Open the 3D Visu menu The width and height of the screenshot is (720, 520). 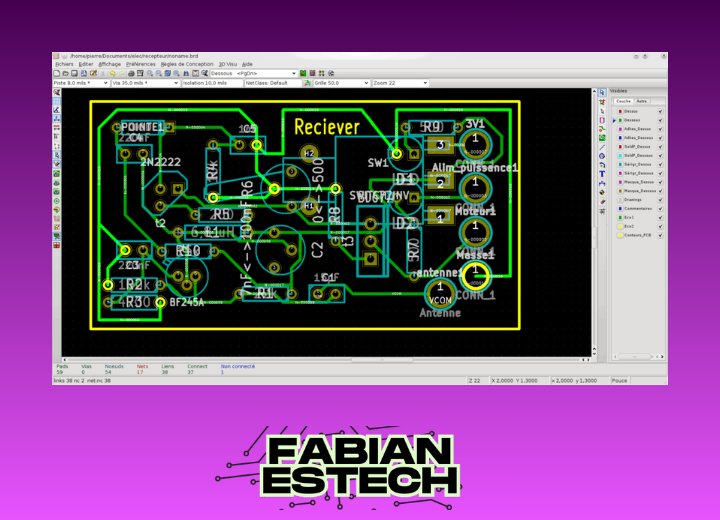tap(228, 64)
